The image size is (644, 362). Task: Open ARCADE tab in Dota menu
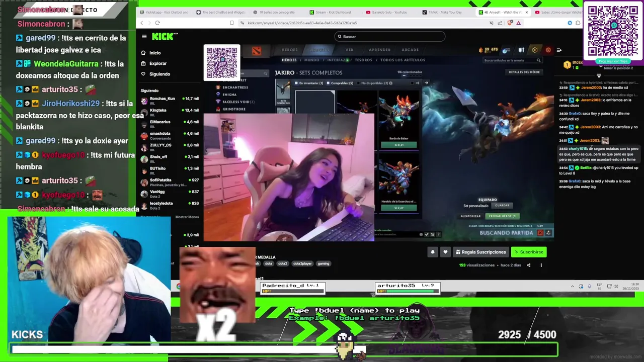tap(410, 50)
